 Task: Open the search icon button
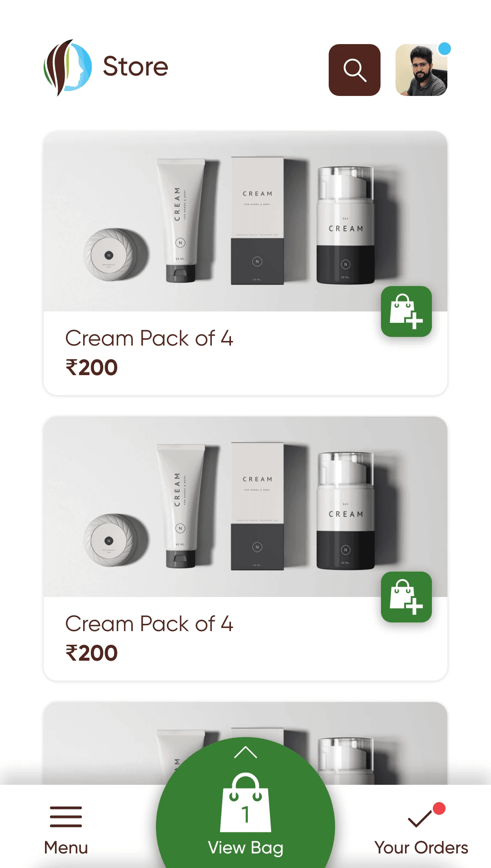tap(354, 70)
